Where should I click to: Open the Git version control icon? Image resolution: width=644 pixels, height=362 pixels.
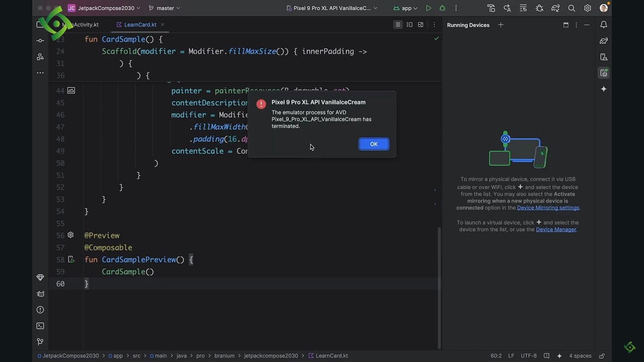[40, 342]
